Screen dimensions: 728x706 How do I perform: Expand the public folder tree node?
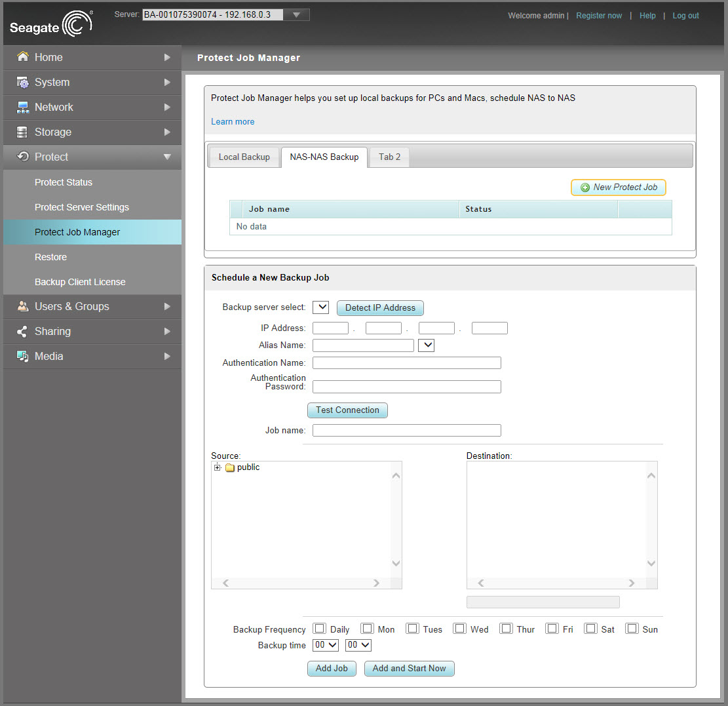pyautogui.click(x=218, y=467)
